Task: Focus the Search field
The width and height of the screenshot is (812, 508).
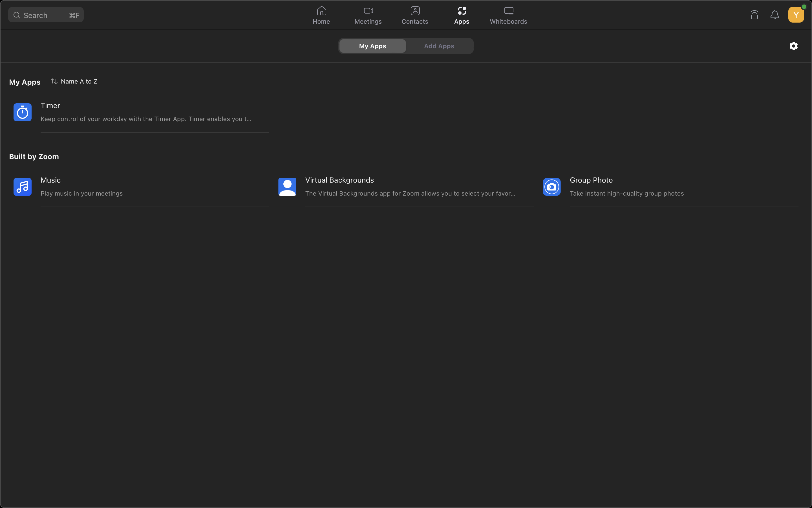Action: point(46,15)
